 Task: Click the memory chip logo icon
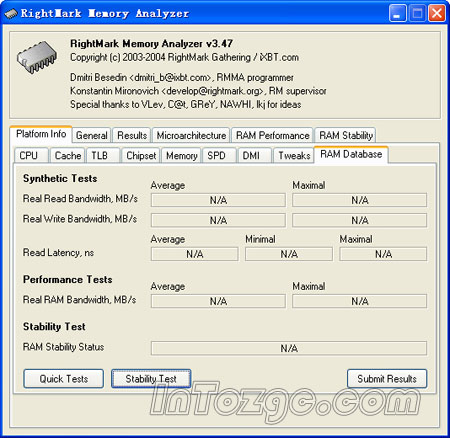click(37, 56)
